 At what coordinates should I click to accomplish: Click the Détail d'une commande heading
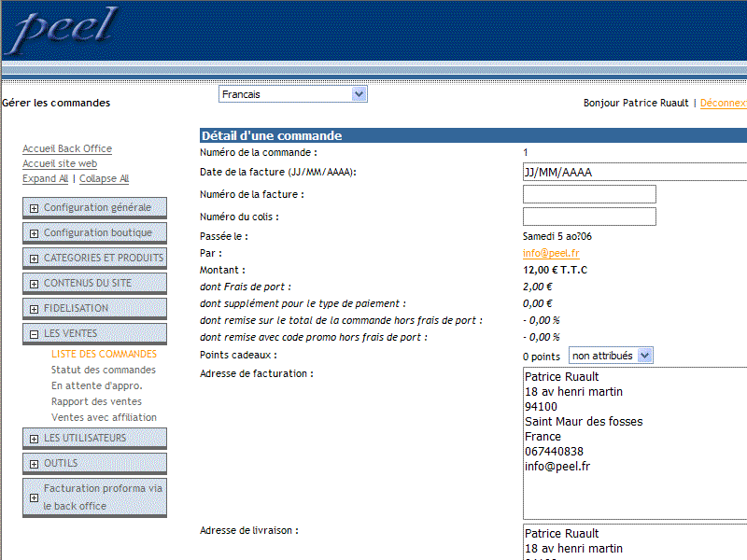tap(272, 135)
